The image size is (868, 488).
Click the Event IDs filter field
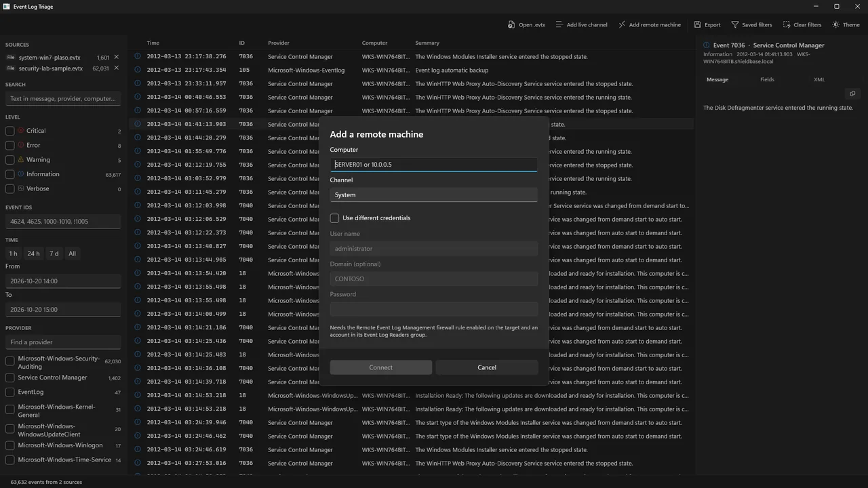63,221
